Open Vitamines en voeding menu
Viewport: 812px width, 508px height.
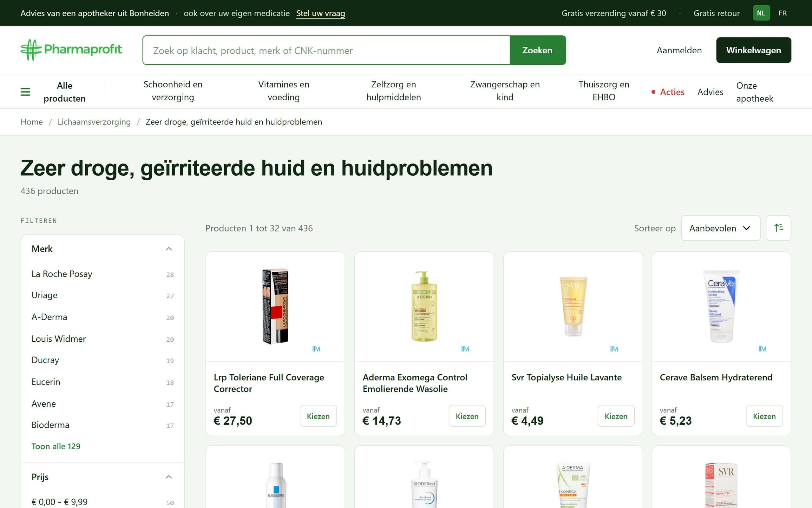(284, 91)
